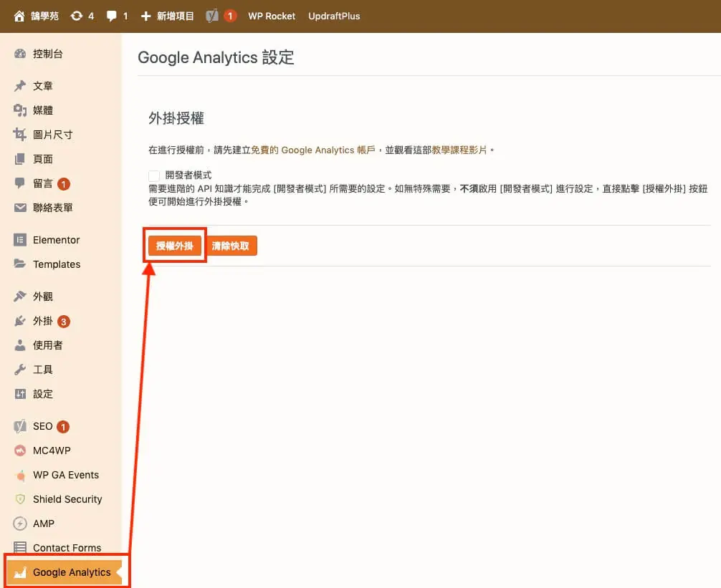The width and height of the screenshot is (721, 588).
Task: Go to 鵠學苑 site name
Action: pyautogui.click(x=44, y=16)
